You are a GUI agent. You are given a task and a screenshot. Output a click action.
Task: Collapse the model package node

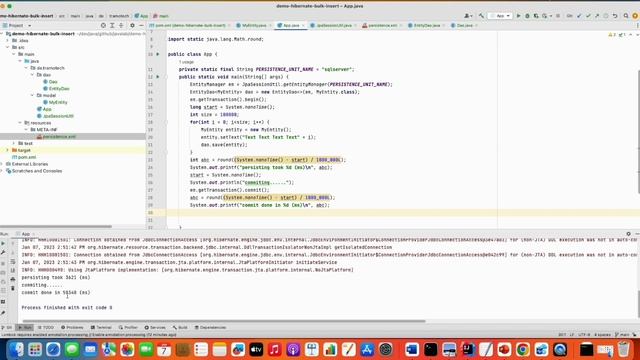(33, 95)
